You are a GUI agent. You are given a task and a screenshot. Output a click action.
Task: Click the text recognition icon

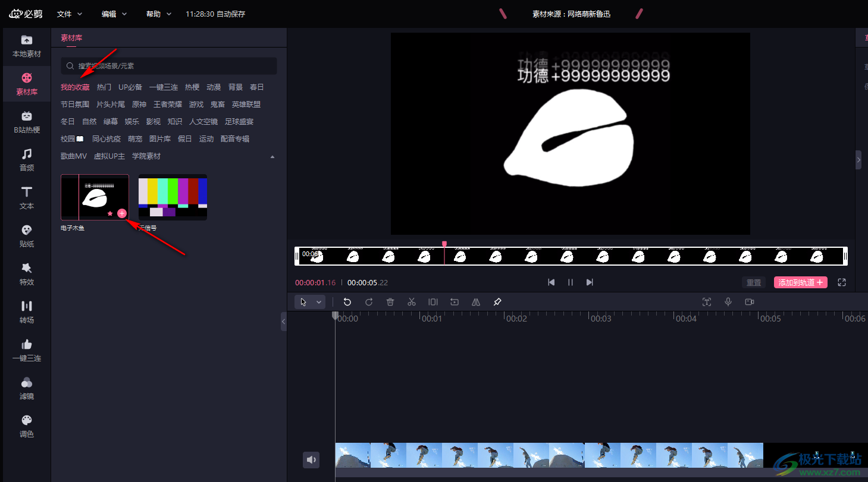[707, 302]
